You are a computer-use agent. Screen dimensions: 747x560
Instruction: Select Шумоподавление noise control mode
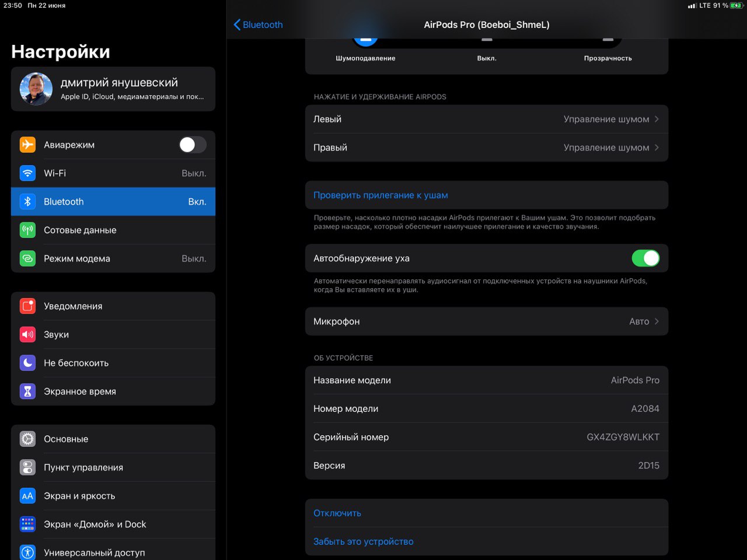pos(365,50)
